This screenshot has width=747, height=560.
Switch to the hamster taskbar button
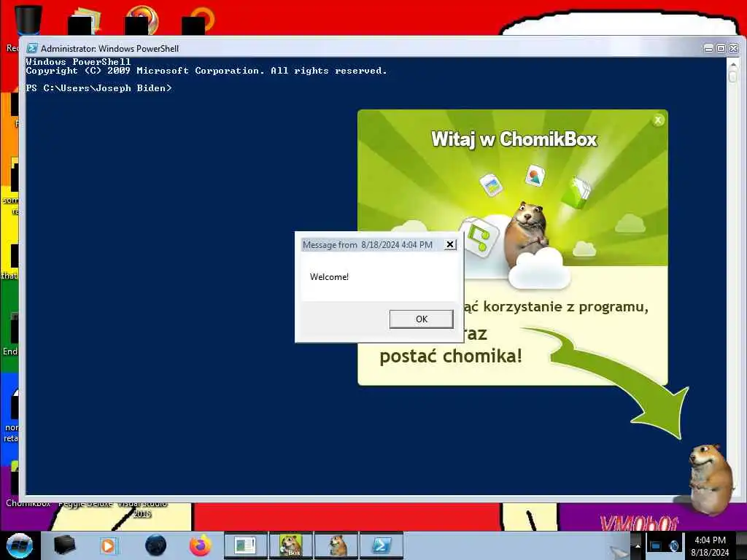pos(336,545)
